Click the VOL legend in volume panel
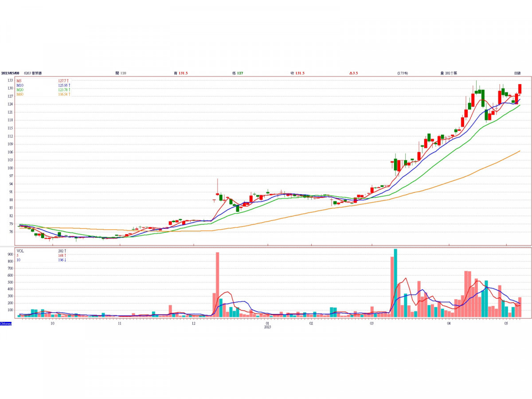Screen dimensions: 532x399 [x=20, y=251]
